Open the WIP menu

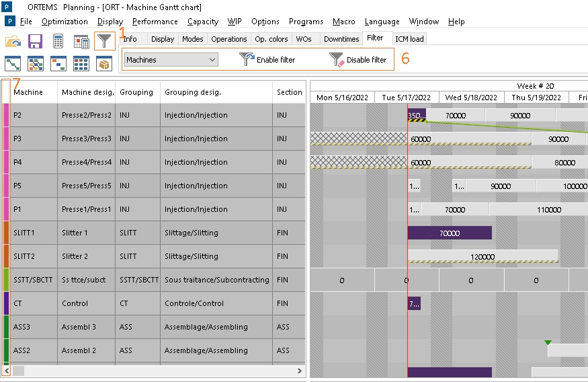click(x=235, y=22)
